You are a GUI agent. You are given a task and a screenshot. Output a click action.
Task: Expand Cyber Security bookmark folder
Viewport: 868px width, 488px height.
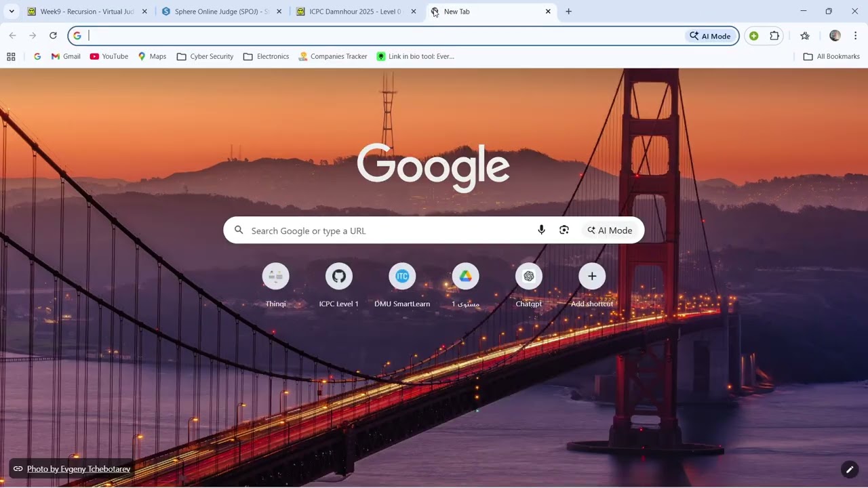coord(205,56)
